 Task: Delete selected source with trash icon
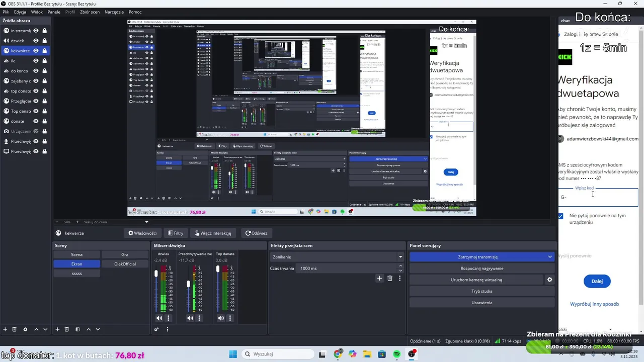15,329
